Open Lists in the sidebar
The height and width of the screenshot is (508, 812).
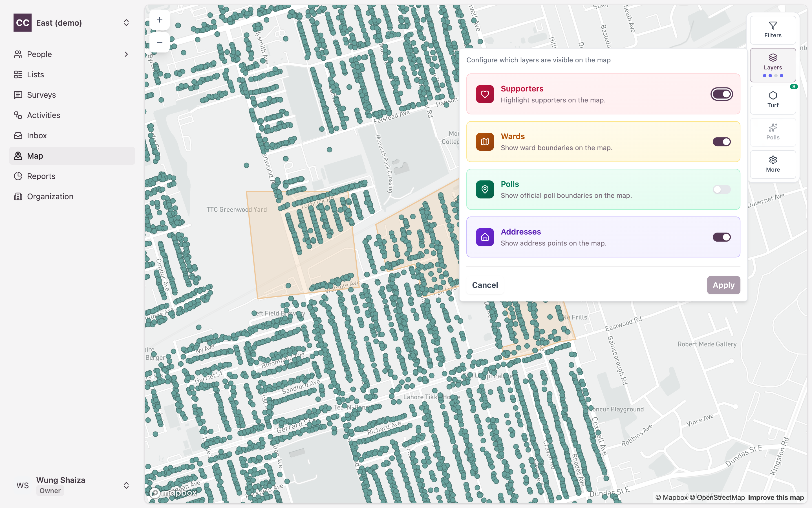tap(72, 75)
